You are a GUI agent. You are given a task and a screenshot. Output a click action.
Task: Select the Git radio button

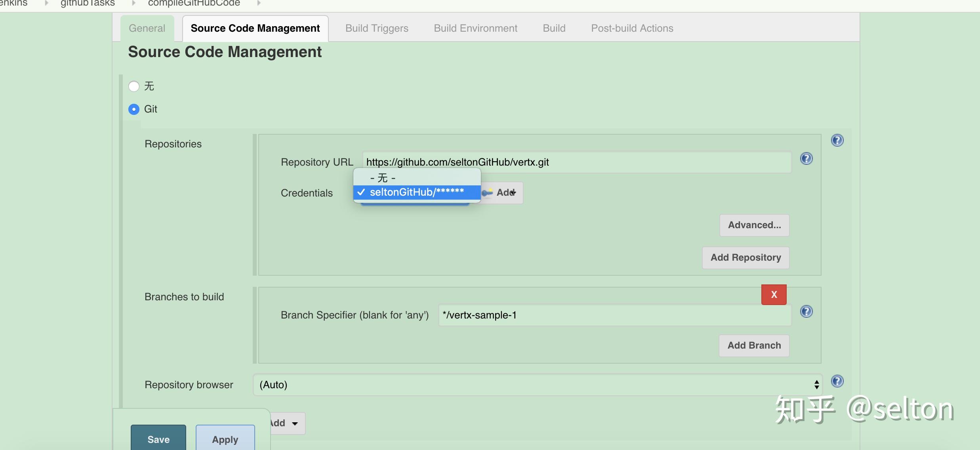click(x=134, y=109)
